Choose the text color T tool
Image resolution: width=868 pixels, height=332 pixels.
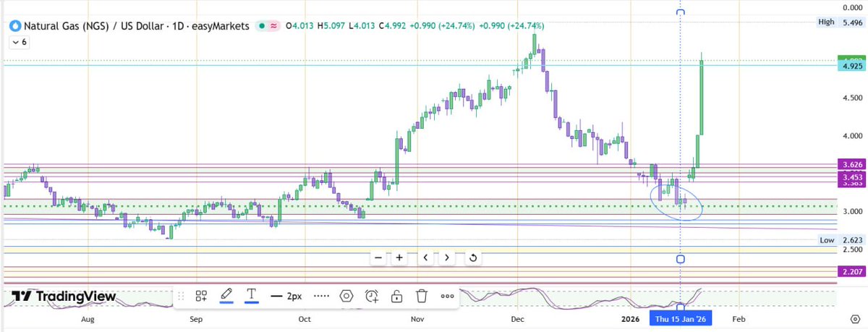(252, 295)
